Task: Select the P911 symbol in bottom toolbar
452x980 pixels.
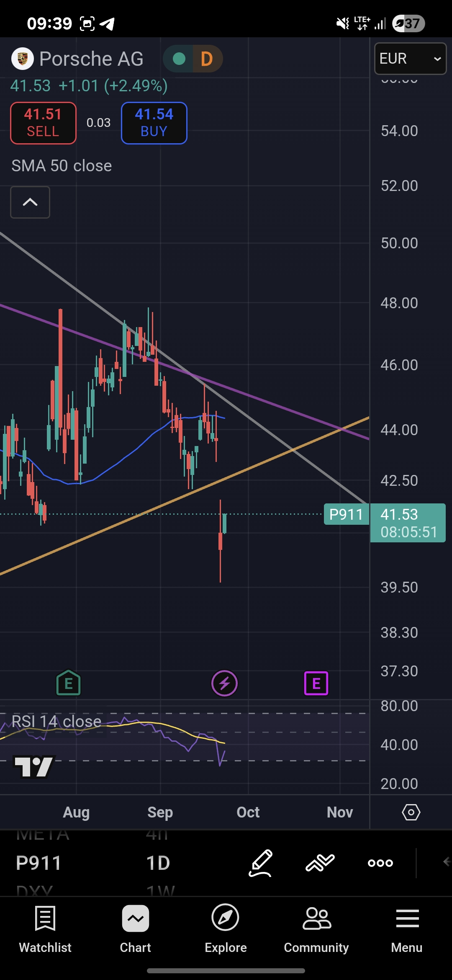Action: click(x=39, y=863)
